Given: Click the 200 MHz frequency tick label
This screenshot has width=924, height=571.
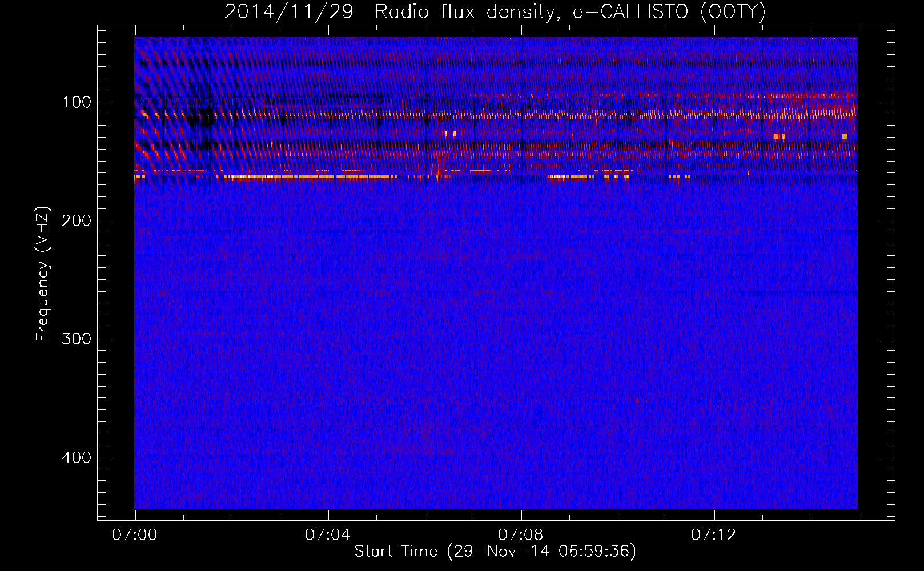Looking at the screenshot, I should pyautogui.click(x=76, y=220).
